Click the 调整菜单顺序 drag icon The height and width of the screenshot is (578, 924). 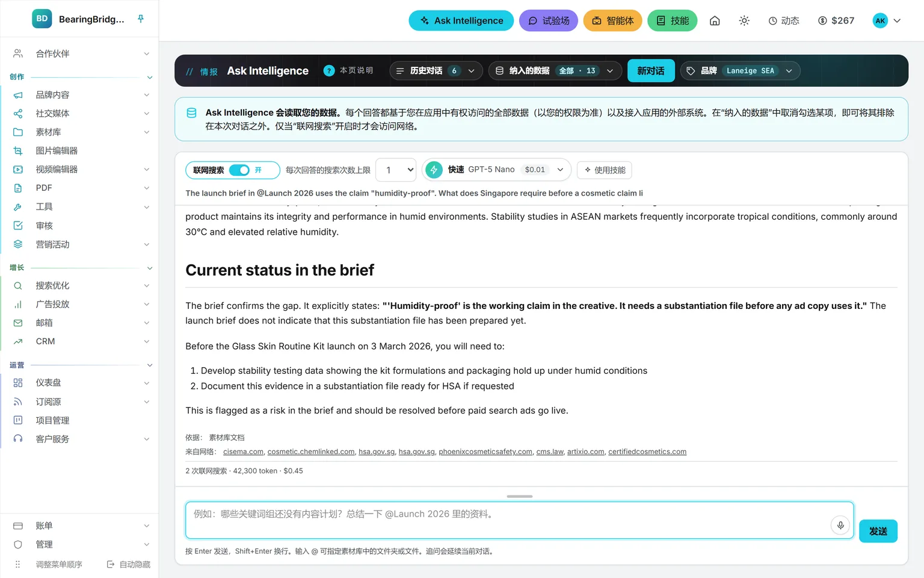point(17,564)
